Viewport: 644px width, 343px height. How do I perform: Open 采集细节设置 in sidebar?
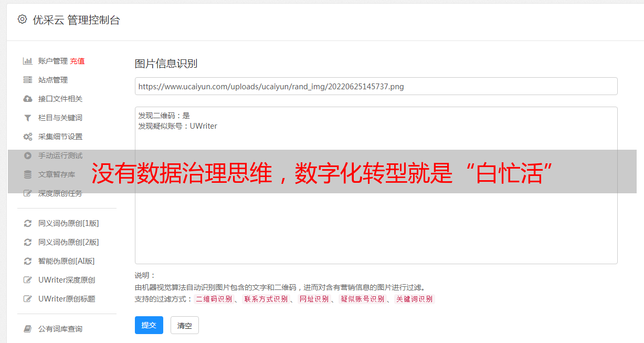click(60, 137)
